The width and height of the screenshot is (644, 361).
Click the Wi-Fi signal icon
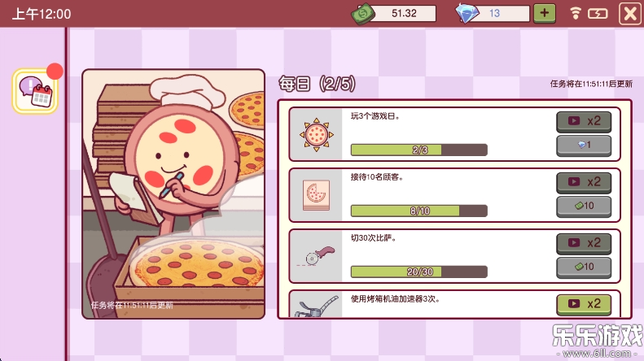[575, 14]
